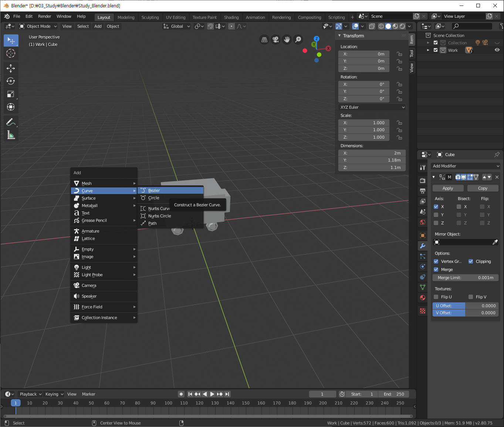Jump to the timeline start frame
Screen dimensions: 504x427
click(190, 394)
